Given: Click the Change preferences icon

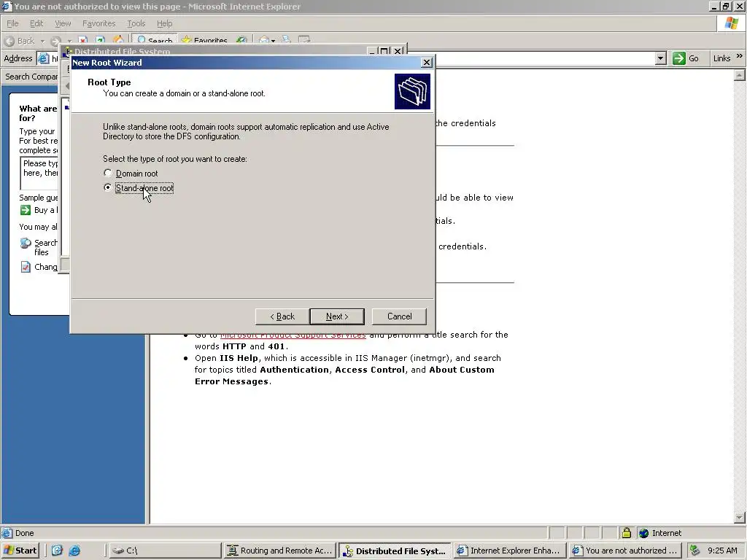Looking at the screenshot, I should [26, 267].
